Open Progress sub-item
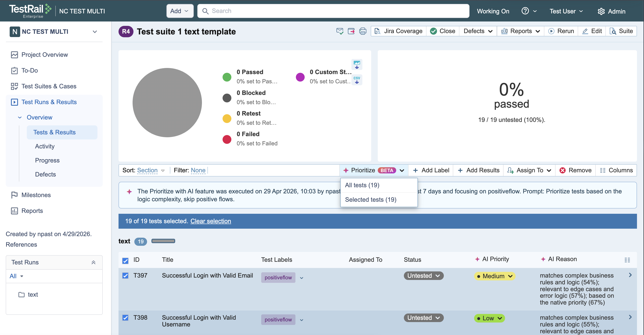 pyautogui.click(x=47, y=160)
